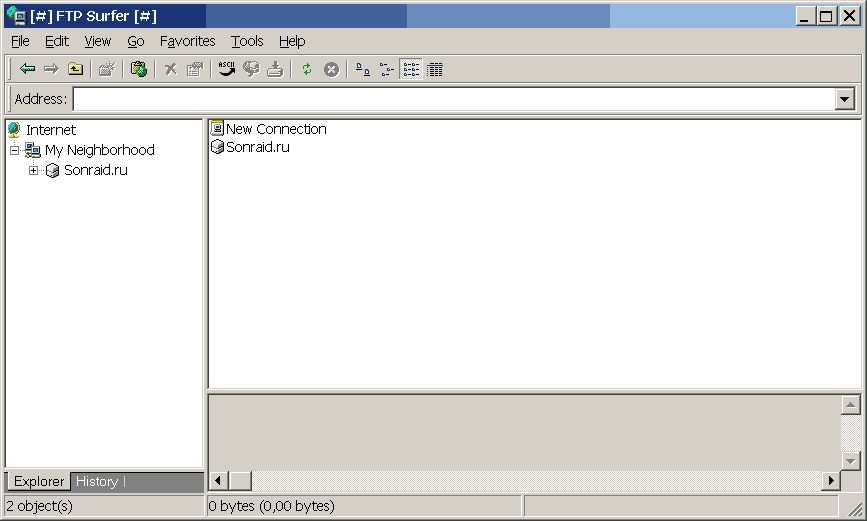
Task: Switch to the History tab
Action: [x=97, y=481]
